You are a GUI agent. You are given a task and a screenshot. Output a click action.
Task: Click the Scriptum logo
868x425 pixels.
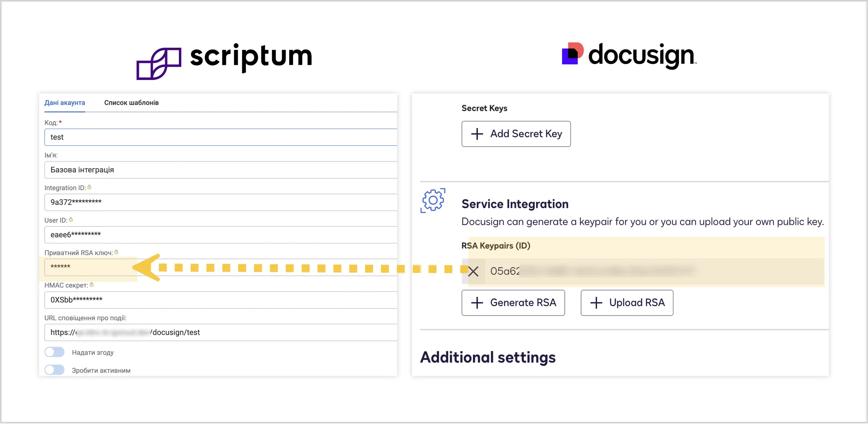coord(224,61)
